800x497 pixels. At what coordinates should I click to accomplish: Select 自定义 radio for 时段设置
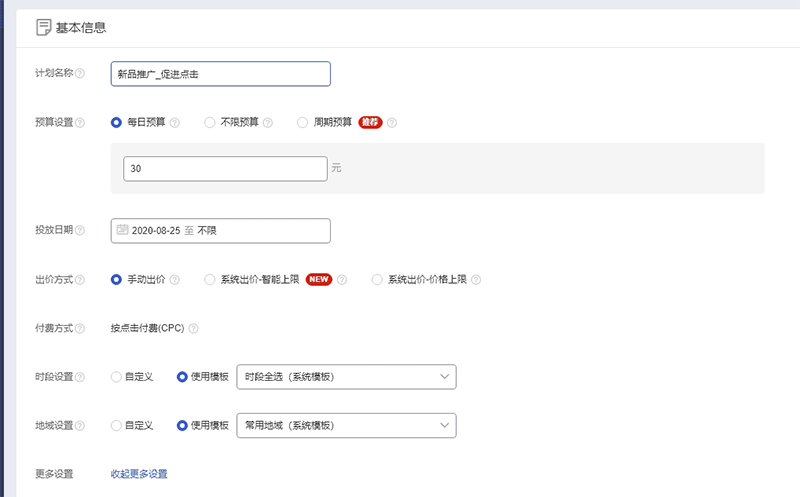click(116, 377)
